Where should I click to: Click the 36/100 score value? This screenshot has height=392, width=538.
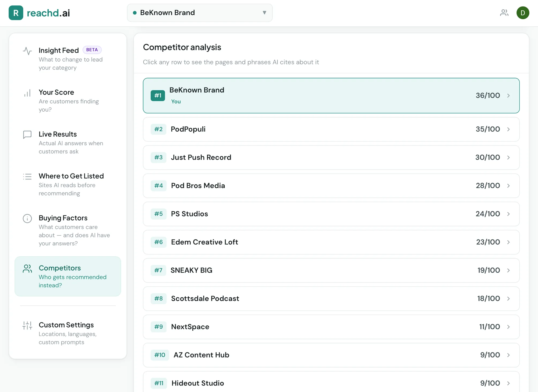coord(488,96)
